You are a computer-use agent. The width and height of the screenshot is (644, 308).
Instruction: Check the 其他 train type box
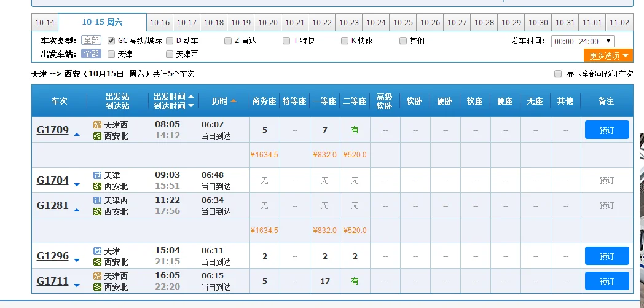coord(403,41)
